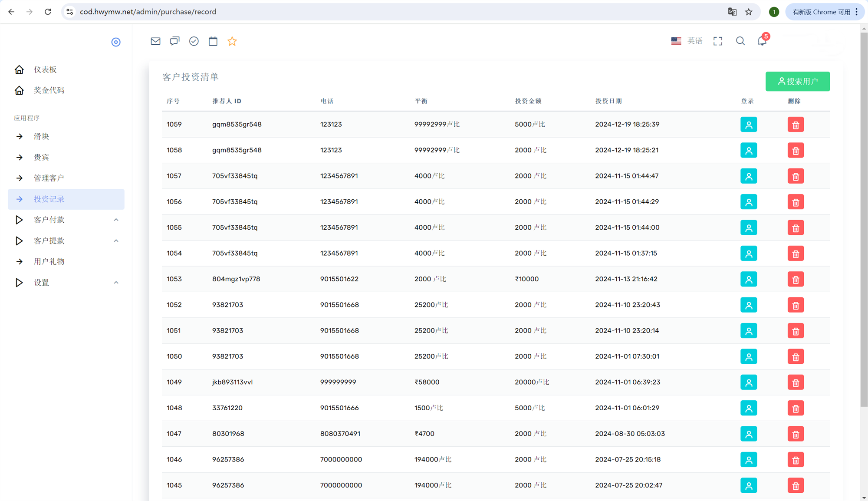The image size is (868, 501).
Task: Click the checkmark tasks icon
Action: [194, 41]
